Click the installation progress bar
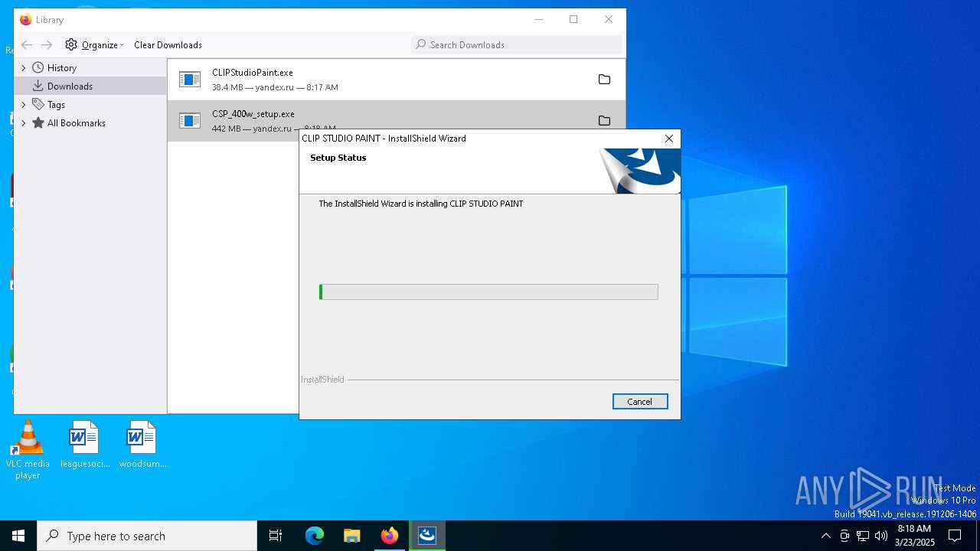Image resolution: width=980 pixels, height=551 pixels. [x=488, y=292]
